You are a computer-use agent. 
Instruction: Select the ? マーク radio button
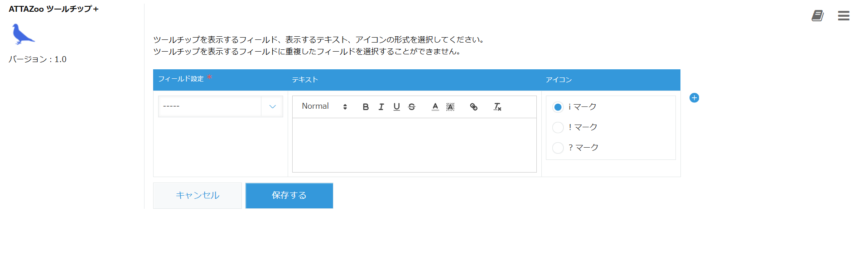[558, 148]
